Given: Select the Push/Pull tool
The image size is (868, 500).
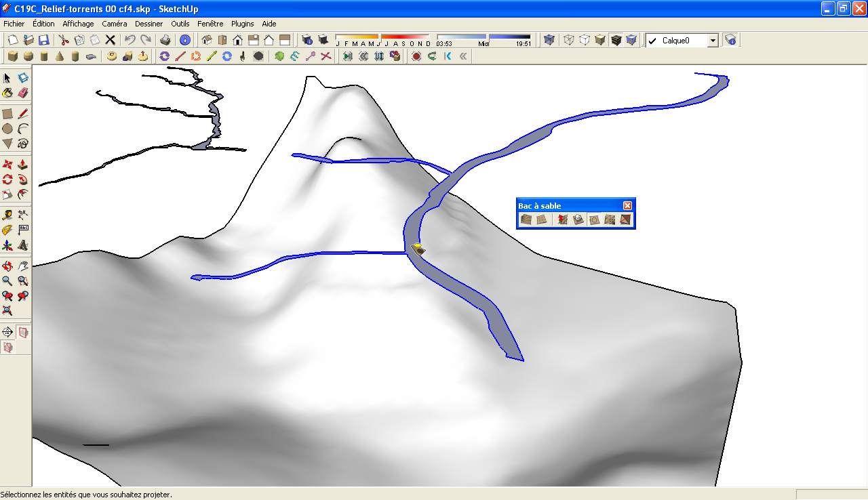Looking at the screenshot, I should tap(23, 165).
